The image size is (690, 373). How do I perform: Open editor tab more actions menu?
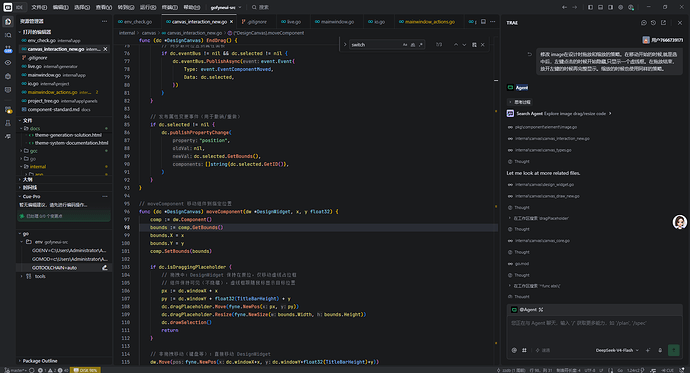[x=492, y=22]
